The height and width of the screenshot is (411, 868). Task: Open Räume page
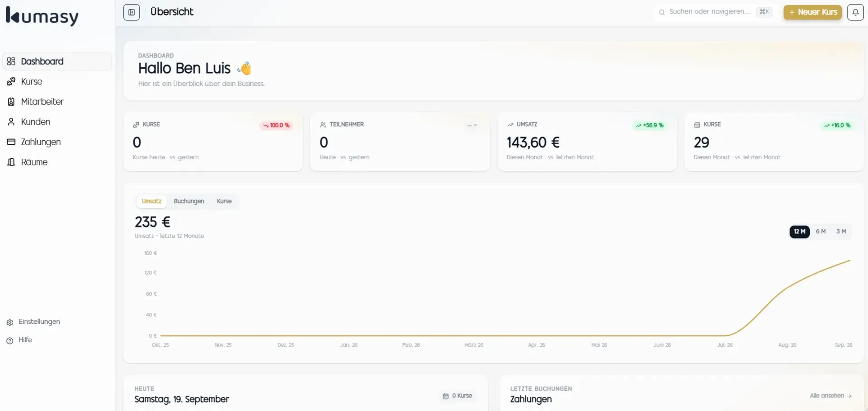click(57, 162)
